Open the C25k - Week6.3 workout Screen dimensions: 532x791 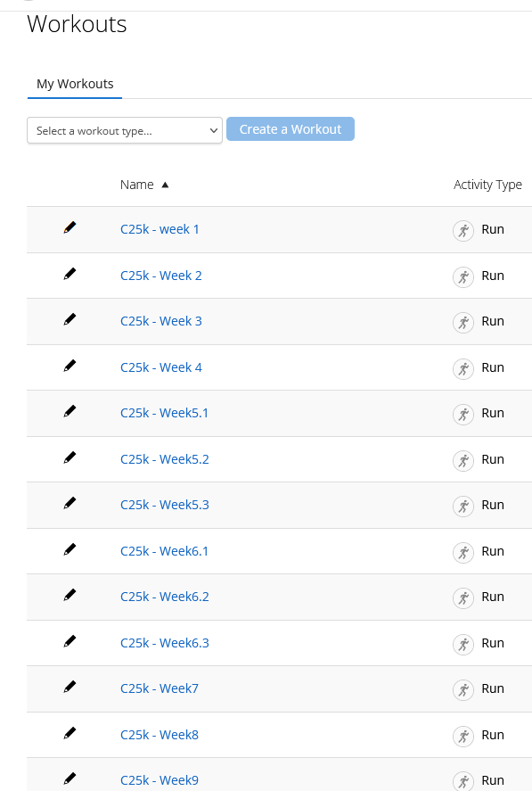(164, 643)
